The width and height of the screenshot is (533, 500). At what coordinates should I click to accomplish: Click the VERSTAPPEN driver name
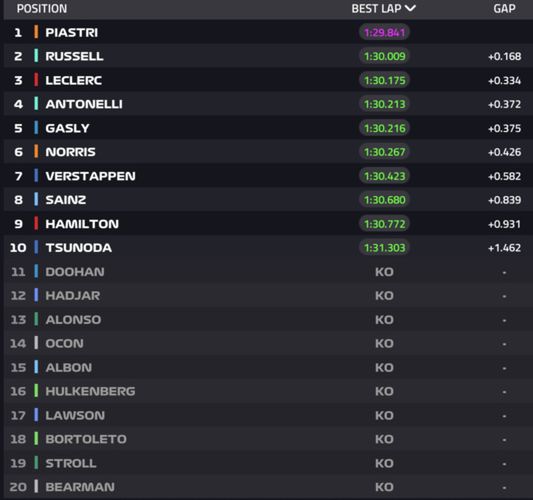click(x=90, y=176)
